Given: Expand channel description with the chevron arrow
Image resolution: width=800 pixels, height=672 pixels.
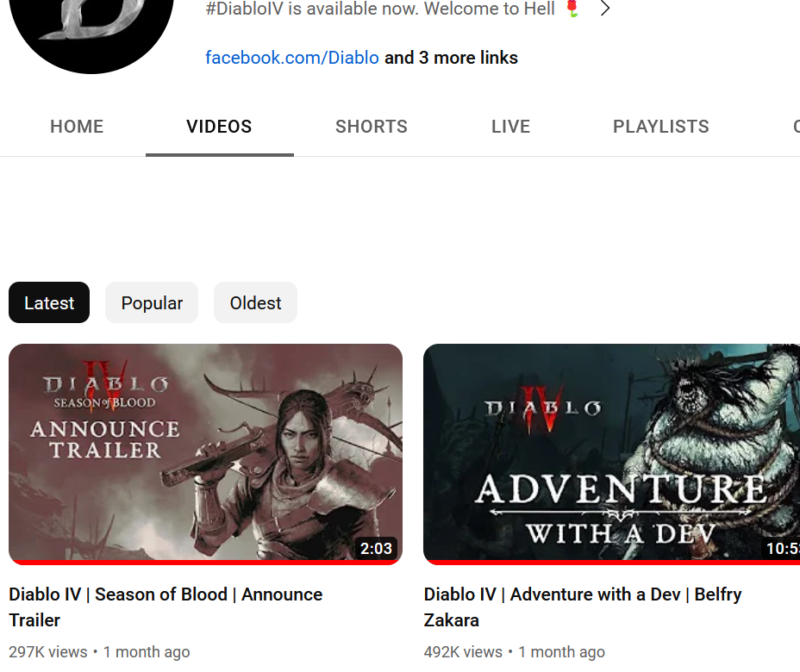Looking at the screenshot, I should point(605,9).
